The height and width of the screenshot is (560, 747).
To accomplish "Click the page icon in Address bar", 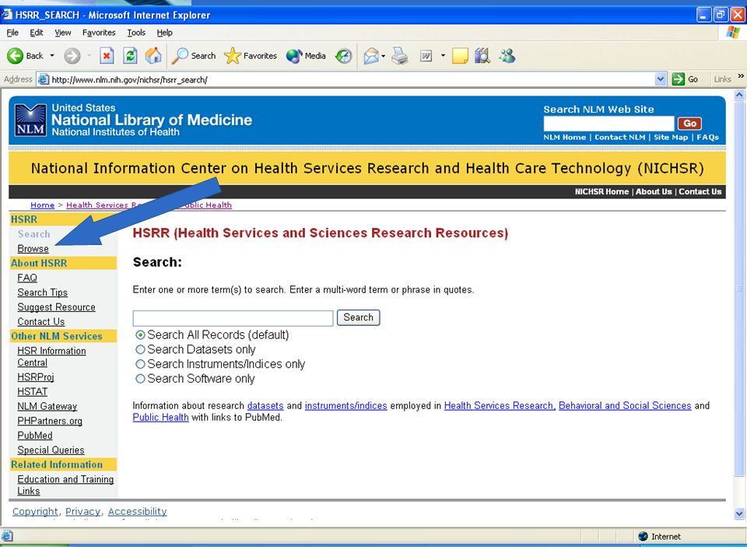I will click(44, 79).
